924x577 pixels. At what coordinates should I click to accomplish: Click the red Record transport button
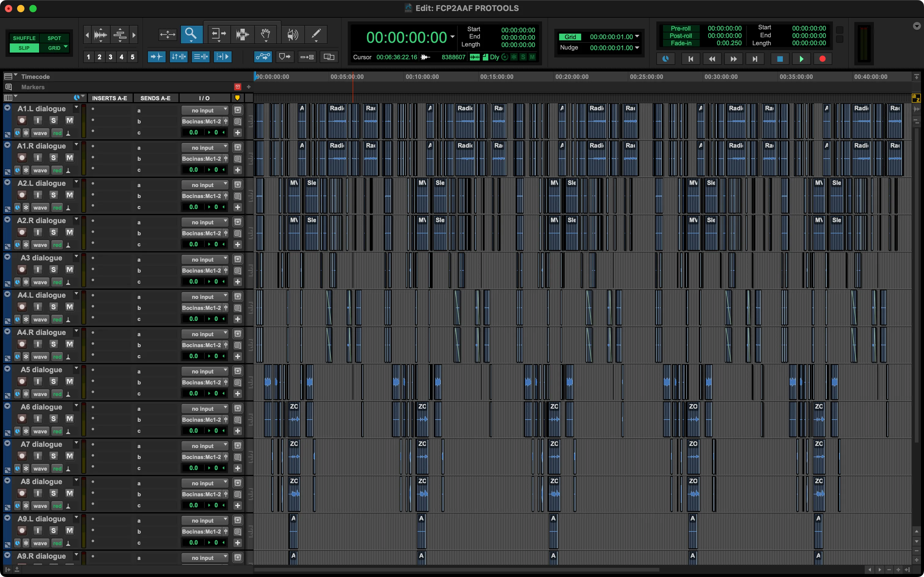point(823,59)
